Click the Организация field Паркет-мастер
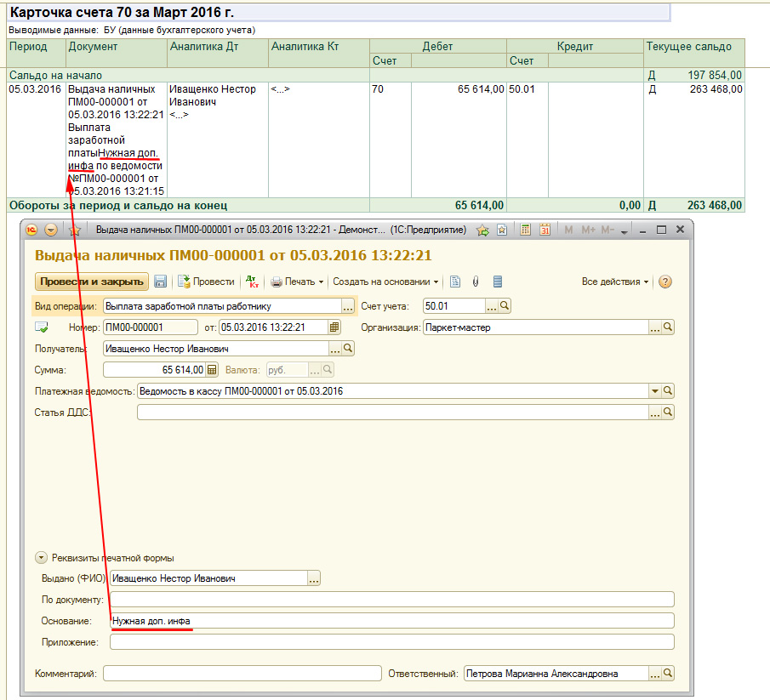Screen dimensions: 770x700 (536, 327)
